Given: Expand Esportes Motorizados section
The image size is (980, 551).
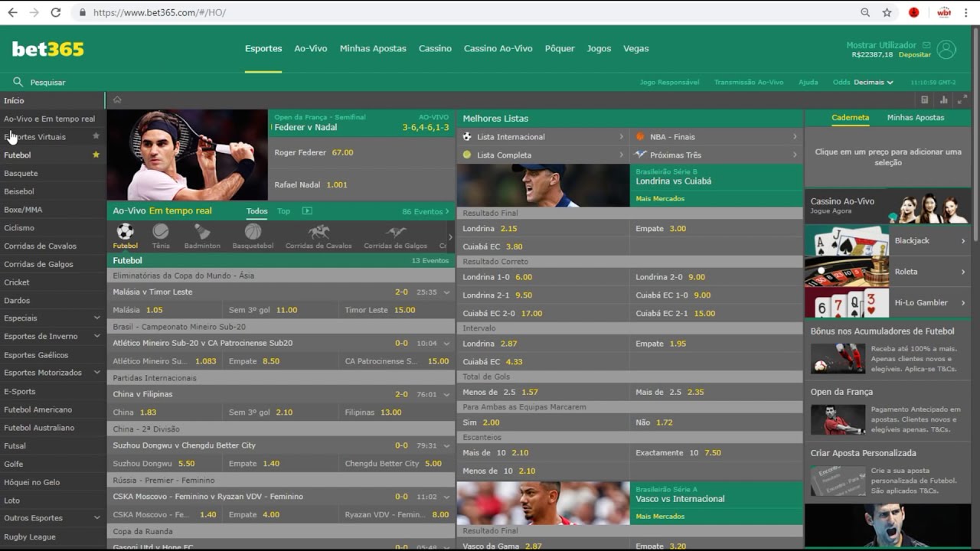Looking at the screenshot, I should tap(96, 373).
